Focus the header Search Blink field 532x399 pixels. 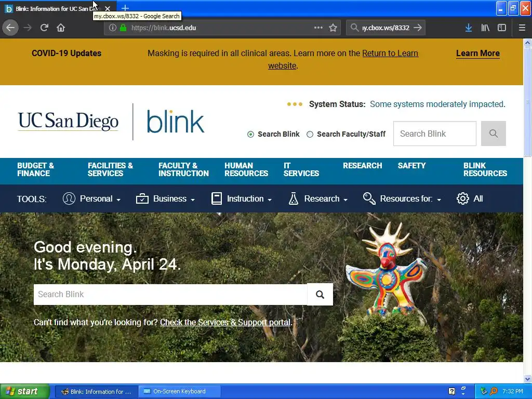[435, 134]
